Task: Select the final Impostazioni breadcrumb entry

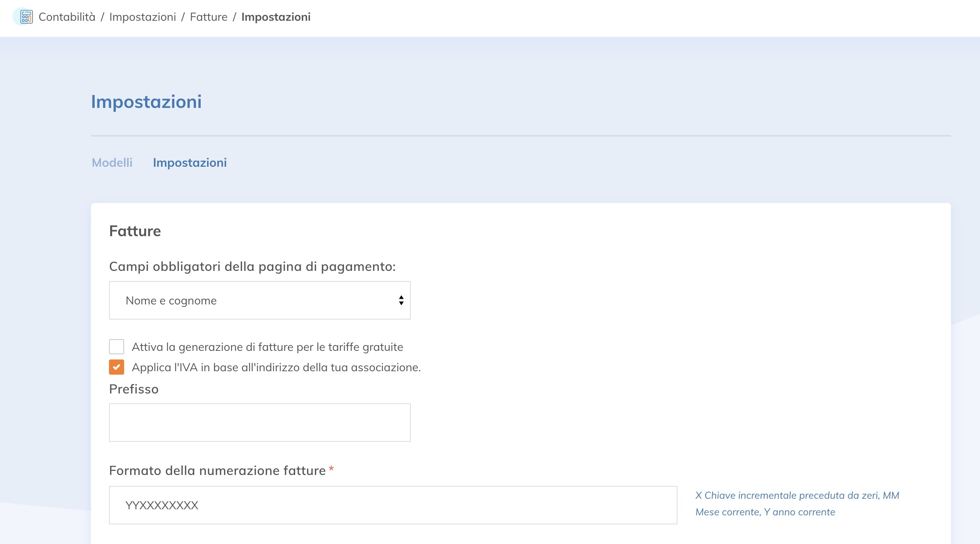Action: (x=276, y=17)
